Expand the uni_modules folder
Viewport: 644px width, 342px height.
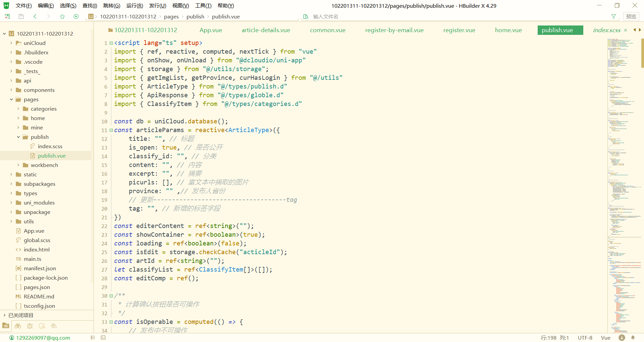tap(11, 203)
